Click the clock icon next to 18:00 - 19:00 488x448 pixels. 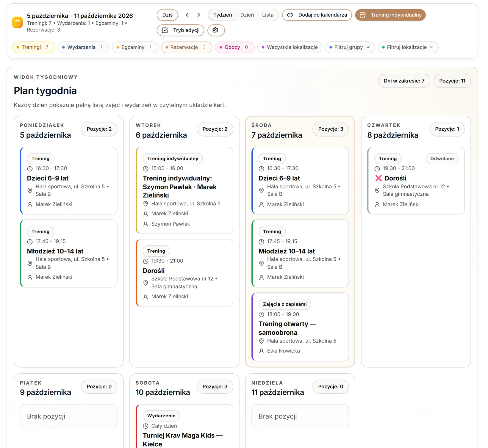pos(261,314)
